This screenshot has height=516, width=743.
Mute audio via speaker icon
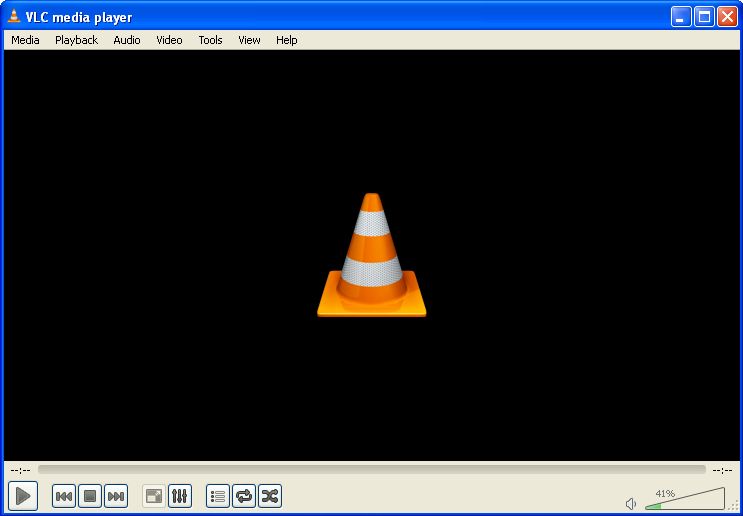pyautogui.click(x=631, y=503)
